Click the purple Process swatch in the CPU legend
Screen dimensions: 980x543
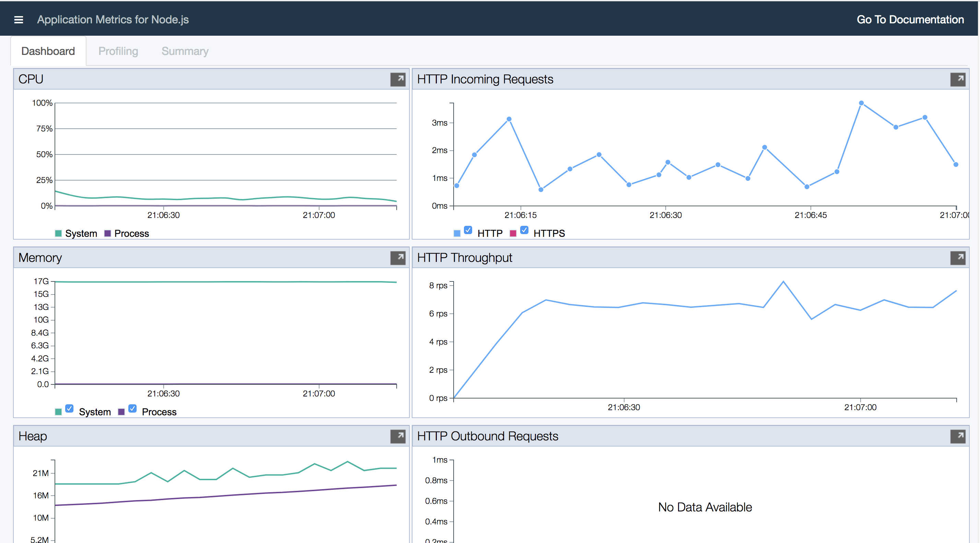pos(107,233)
